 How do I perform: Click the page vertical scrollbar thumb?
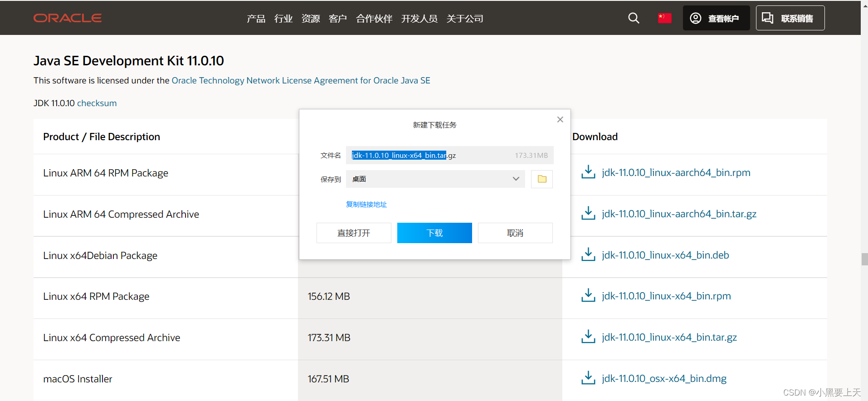[x=864, y=259]
